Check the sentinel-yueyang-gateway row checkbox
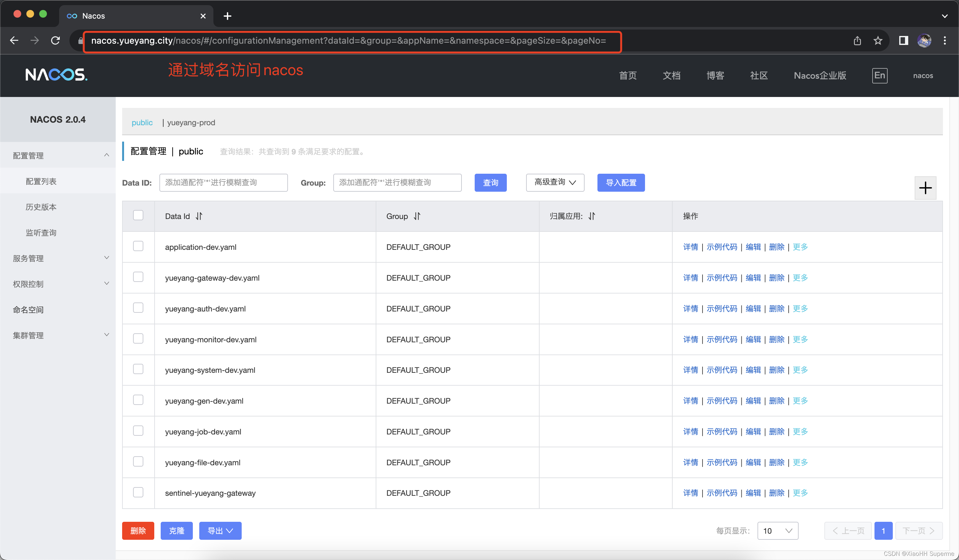Viewport: 959px width, 560px height. tap(138, 492)
